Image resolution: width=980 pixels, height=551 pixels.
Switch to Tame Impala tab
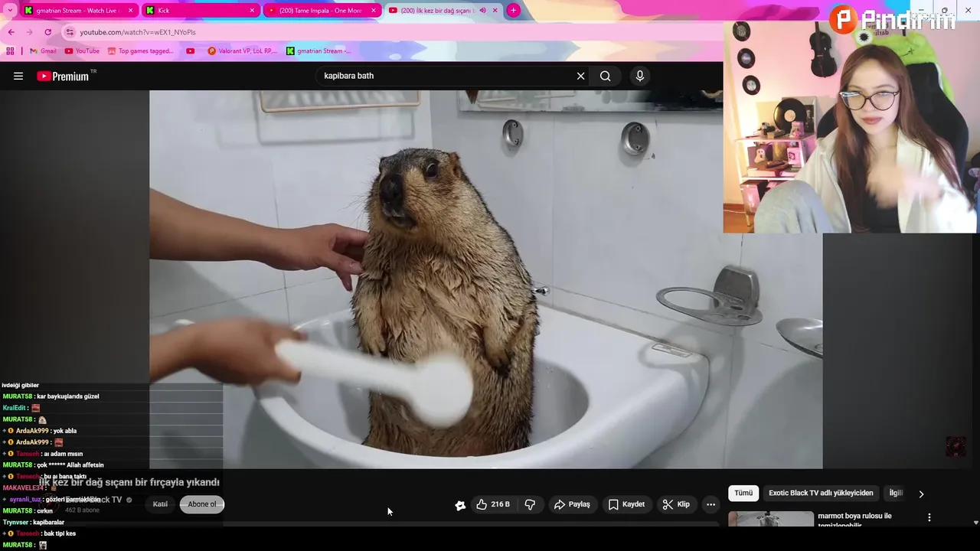click(322, 11)
